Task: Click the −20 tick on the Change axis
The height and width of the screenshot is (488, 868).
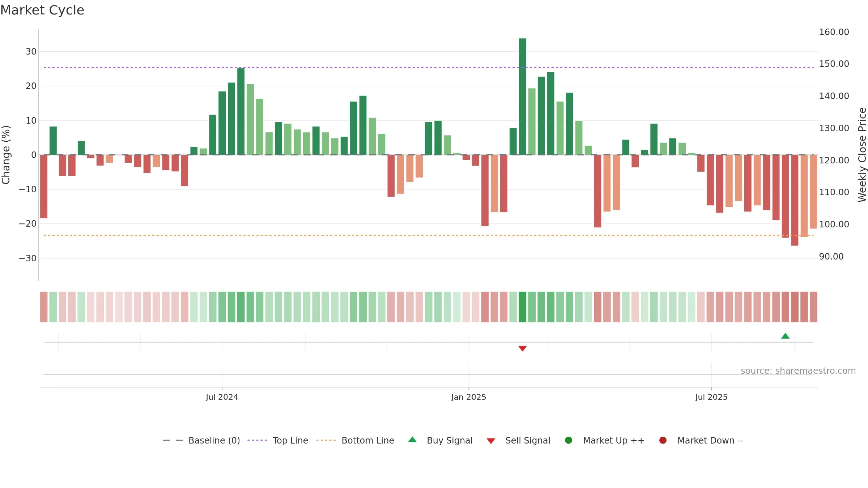Action: 28,224
